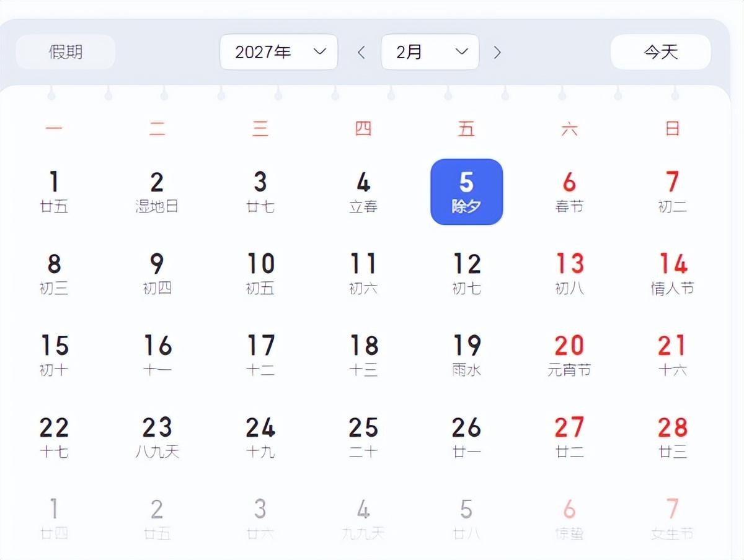744x560 pixels.
Task: Select February 24 十九
Action: [x=260, y=437]
